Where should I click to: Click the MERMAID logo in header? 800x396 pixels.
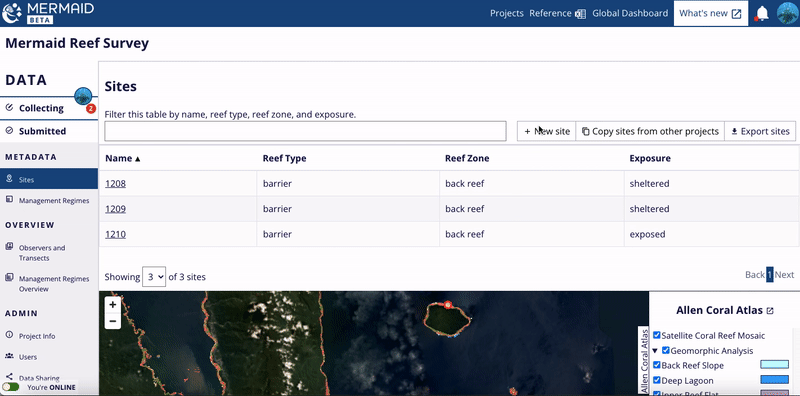pos(48,13)
